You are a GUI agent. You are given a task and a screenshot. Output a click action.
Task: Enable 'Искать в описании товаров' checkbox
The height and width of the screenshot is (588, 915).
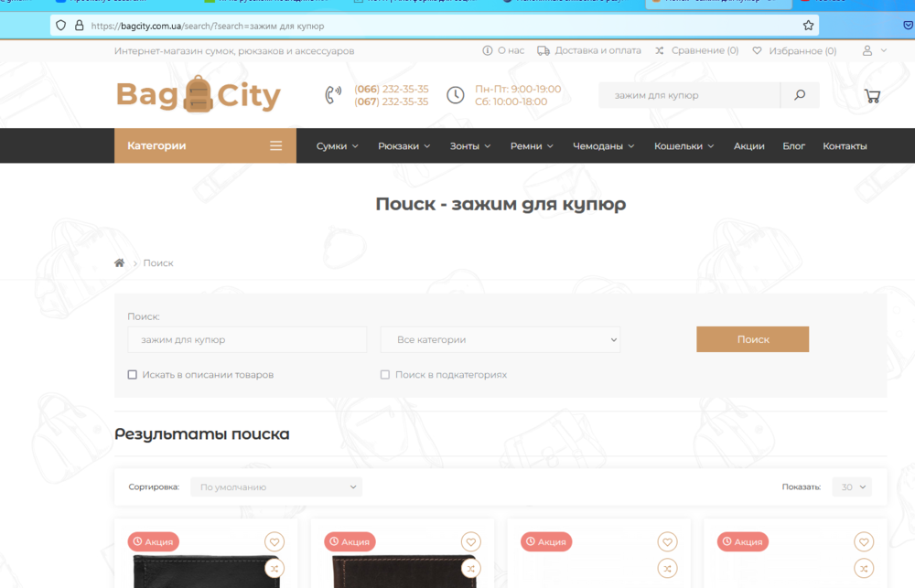133,375
